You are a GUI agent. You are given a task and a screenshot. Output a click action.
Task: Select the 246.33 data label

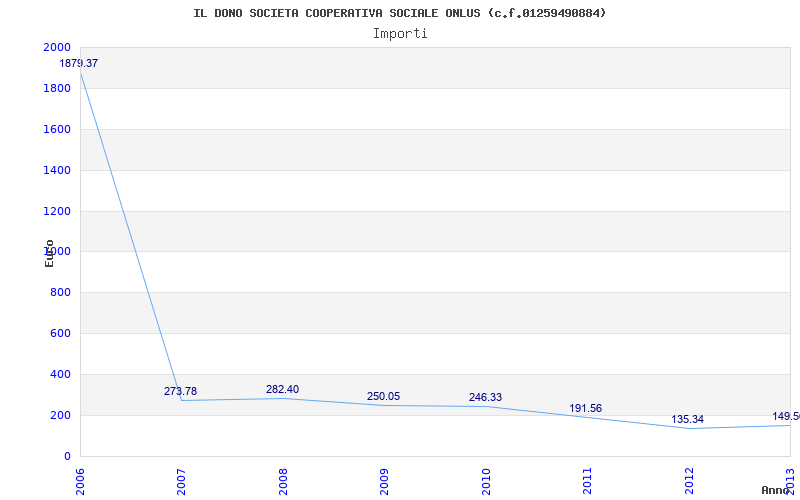click(485, 397)
